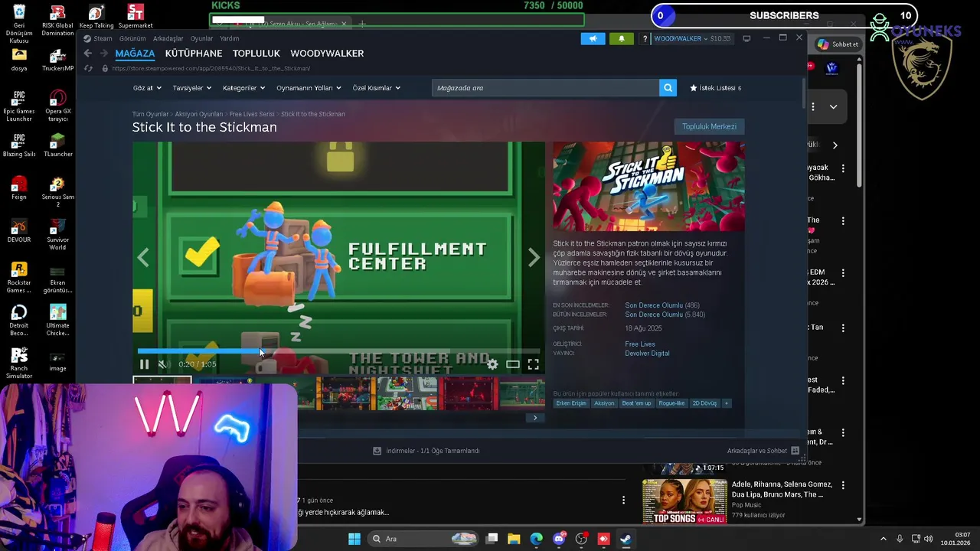This screenshot has height=551, width=980.
Task: Open the Arkadaşlar menu
Action: click(x=168, y=38)
